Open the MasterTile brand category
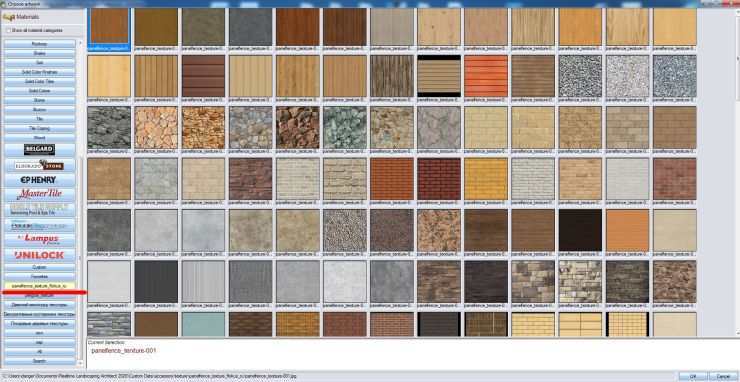 [x=40, y=194]
